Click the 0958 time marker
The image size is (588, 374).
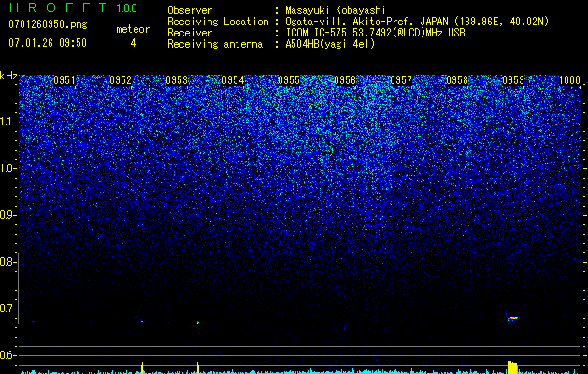(457, 80)
